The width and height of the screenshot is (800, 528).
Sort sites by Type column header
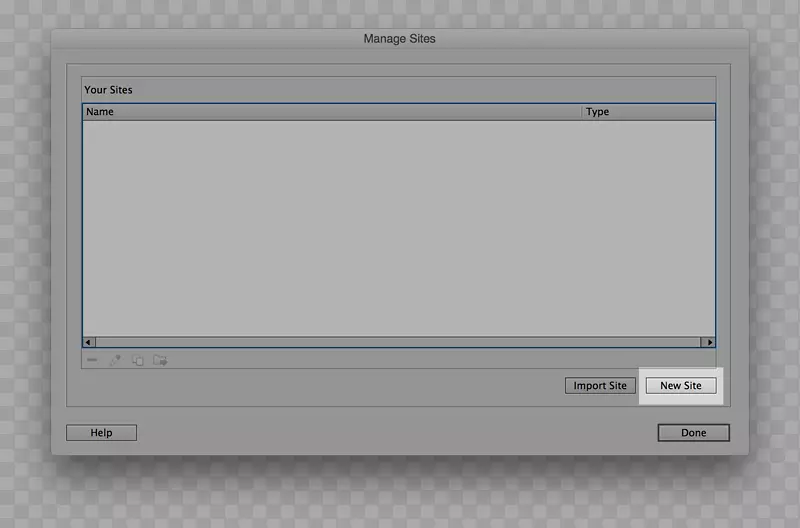(x=648, y=112)
